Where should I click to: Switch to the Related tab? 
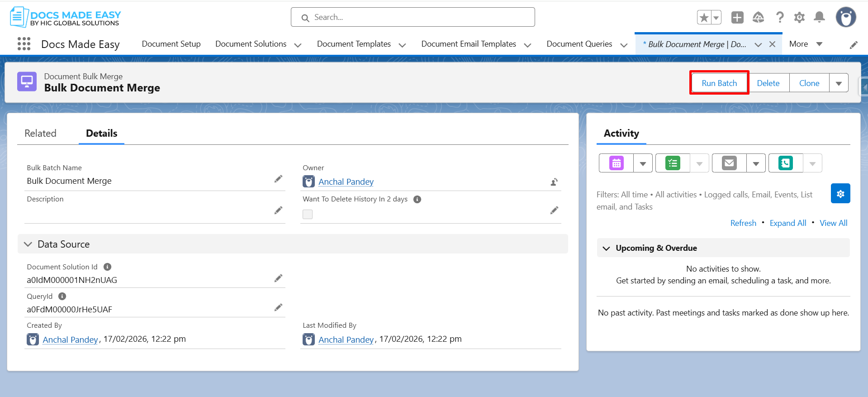40,134
